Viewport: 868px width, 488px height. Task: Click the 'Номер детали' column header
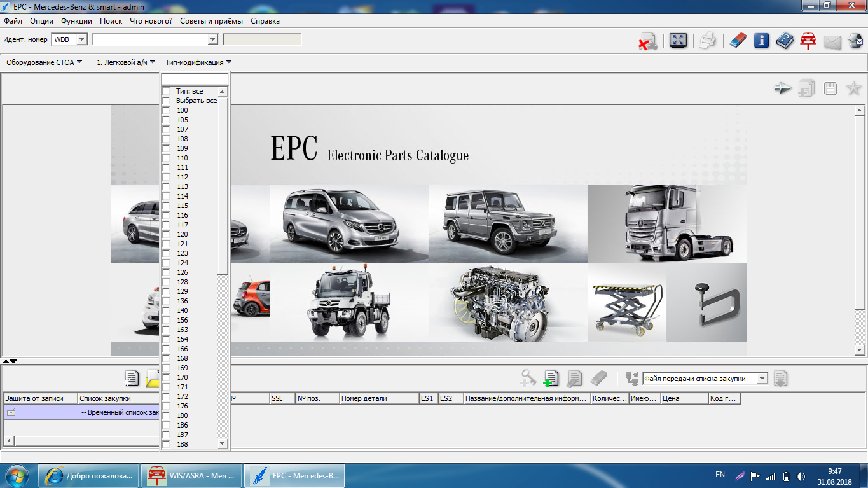pos(379,398)
